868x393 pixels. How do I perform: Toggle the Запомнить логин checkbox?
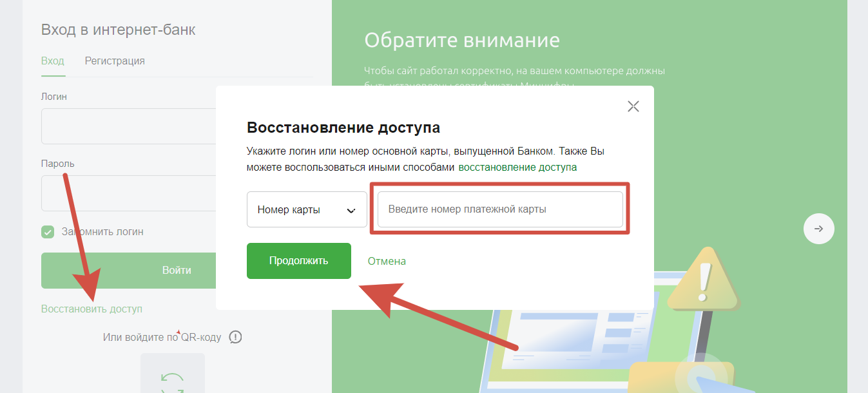[x=48, y=232]
